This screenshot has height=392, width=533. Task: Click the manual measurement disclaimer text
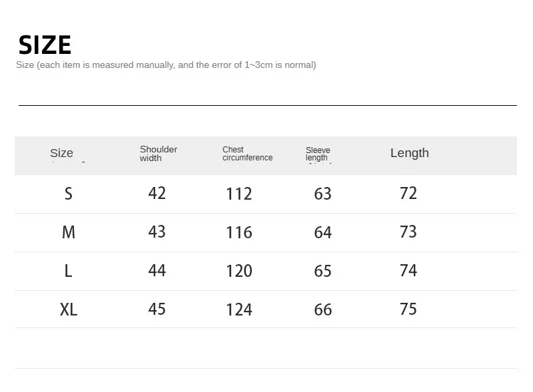pyautogui.click(x=166, y=65)
